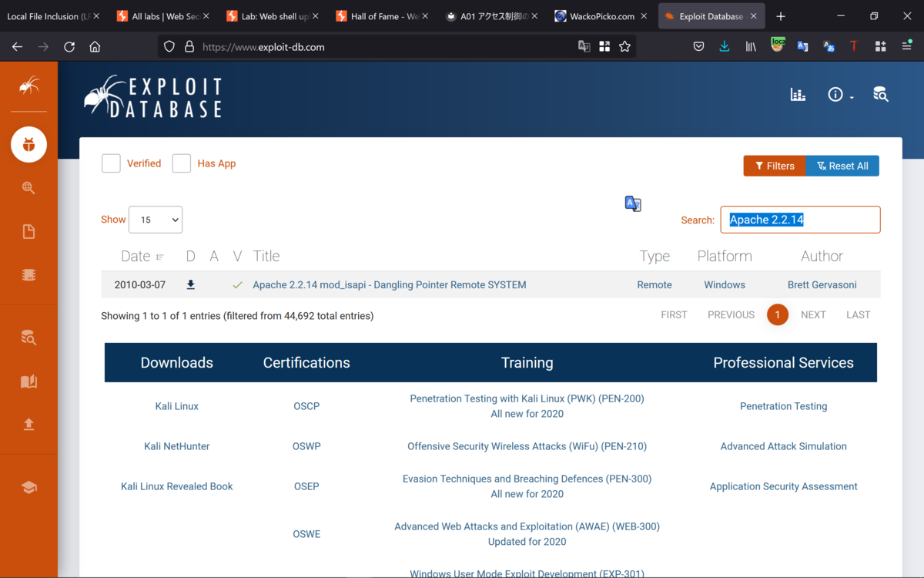The image size is (924, 578).
Task: Open Search EDB icon in sidebar
Action: click(x=28, y=338)
